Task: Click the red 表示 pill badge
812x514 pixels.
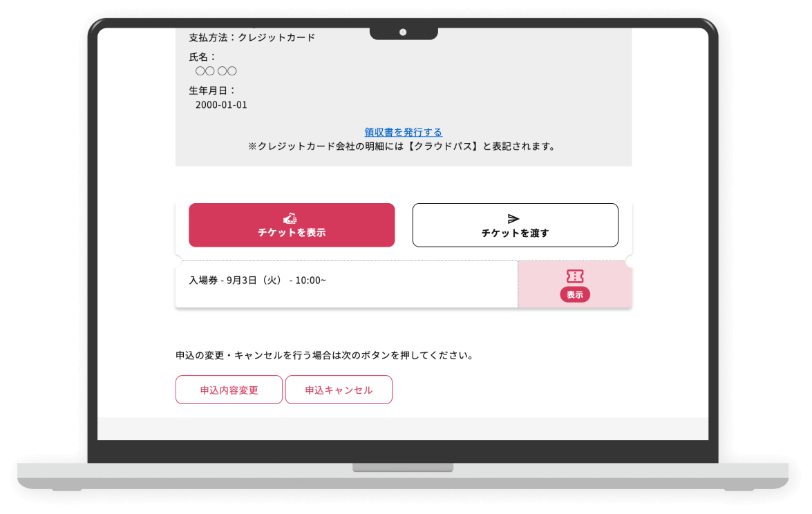Action: (x=575, y=294)
